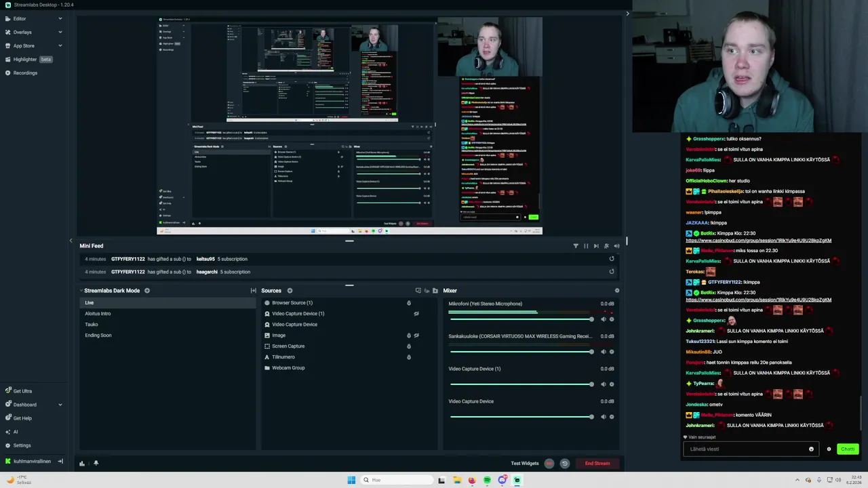This screenshot has height=488, width=868.
Task: Click Get Ultra in the sidebar
Action: [18, 391]
